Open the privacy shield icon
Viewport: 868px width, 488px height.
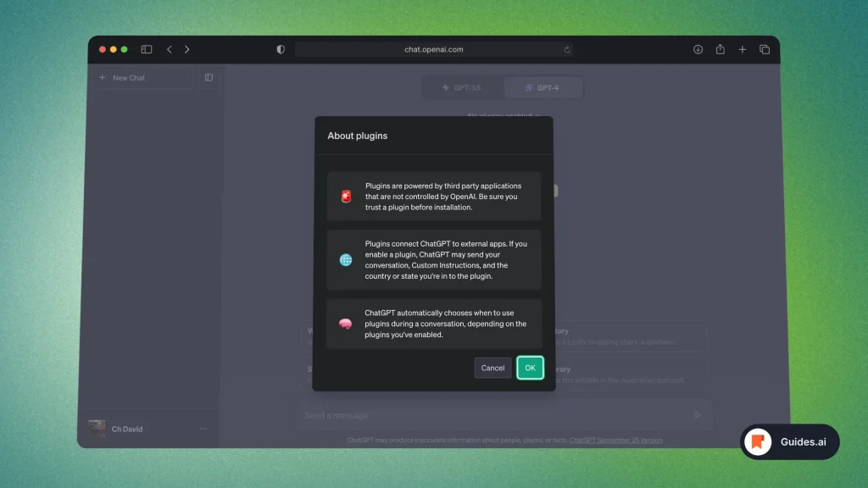tap(281, 49)
